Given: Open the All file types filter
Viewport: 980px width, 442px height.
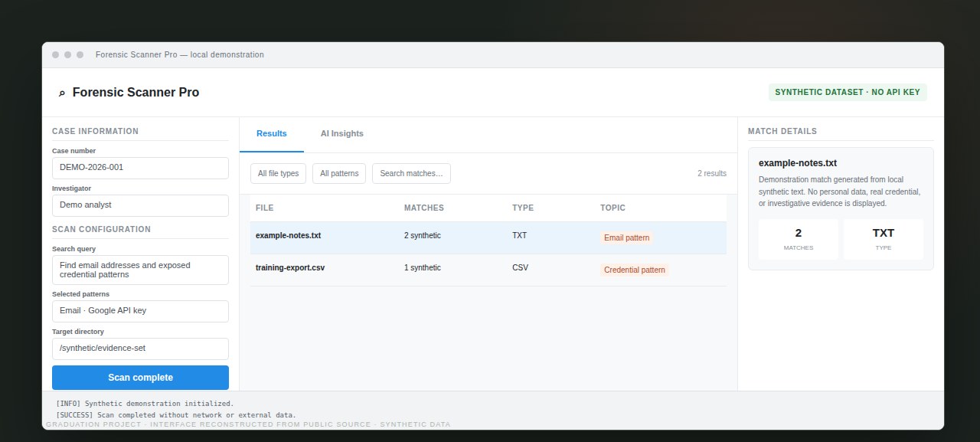Looking at the screenshot, I should 278,173.
